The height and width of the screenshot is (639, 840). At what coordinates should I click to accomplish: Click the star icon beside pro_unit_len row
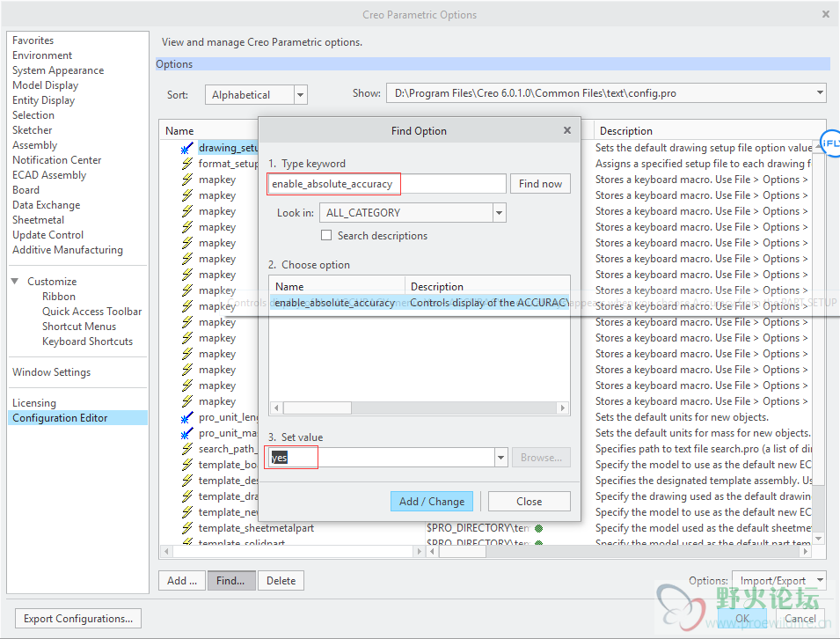(187, 417)
